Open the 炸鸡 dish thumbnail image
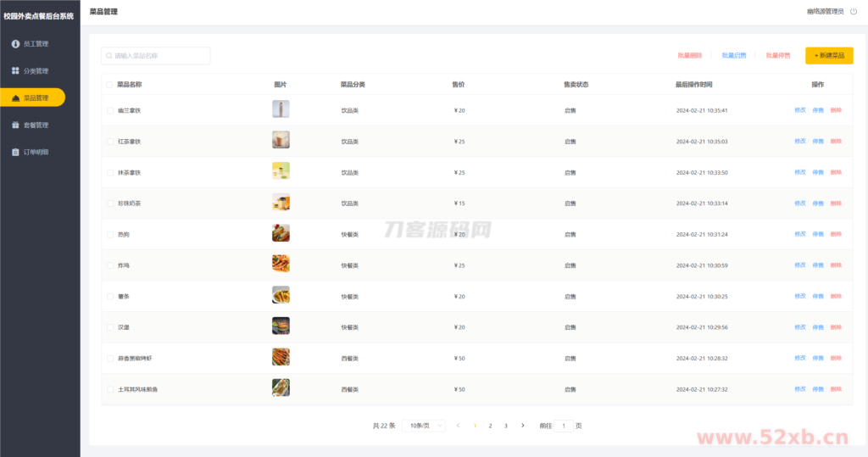 coord(281,264)
